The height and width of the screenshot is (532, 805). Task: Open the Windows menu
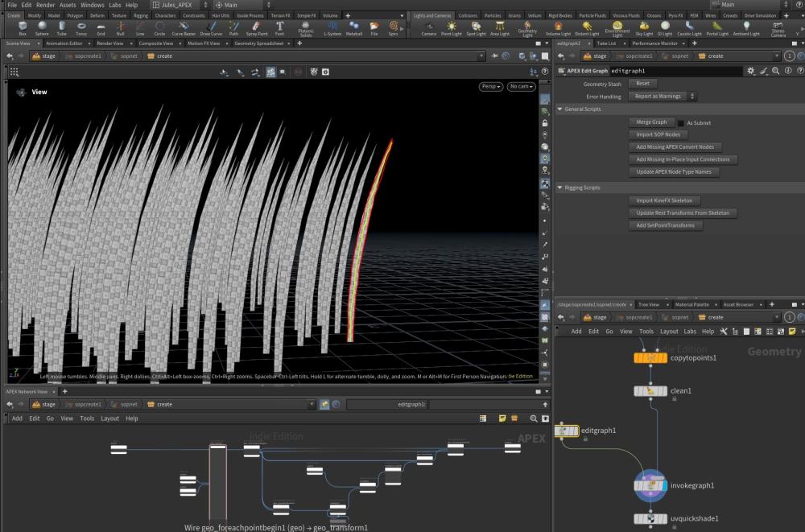point(93,5)
